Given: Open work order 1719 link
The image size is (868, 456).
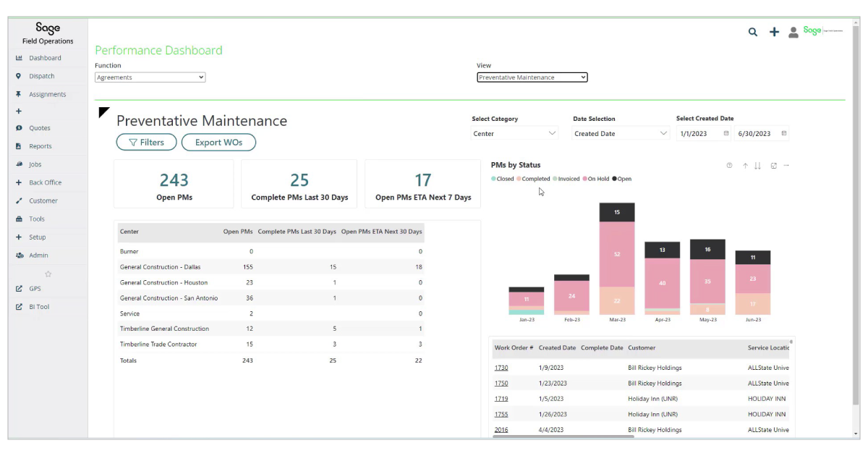Looking at the screenshot, I should [501, 399].
